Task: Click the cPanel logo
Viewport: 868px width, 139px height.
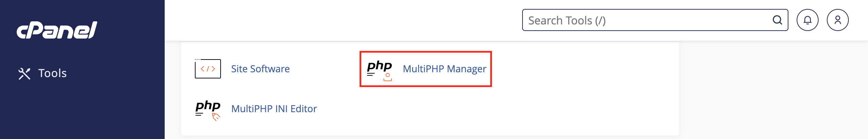Action: (x=57, y=30)
